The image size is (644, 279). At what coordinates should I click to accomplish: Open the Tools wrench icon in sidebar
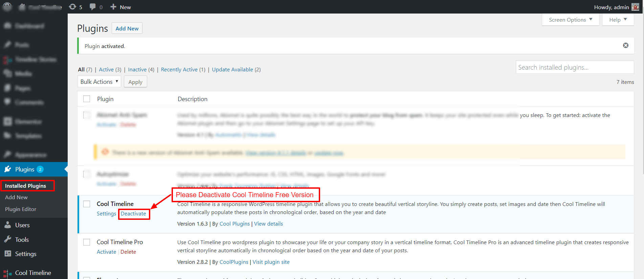8,239
